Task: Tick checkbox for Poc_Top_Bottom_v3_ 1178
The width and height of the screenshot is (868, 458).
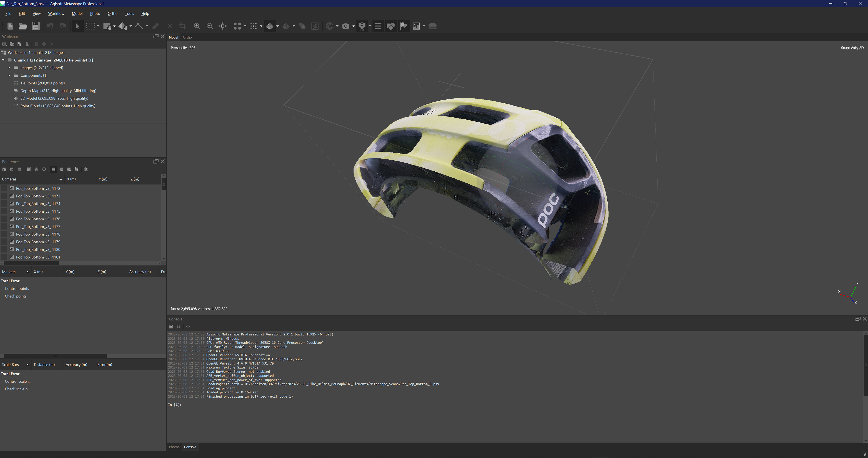Action: click(x=4, y=234)
